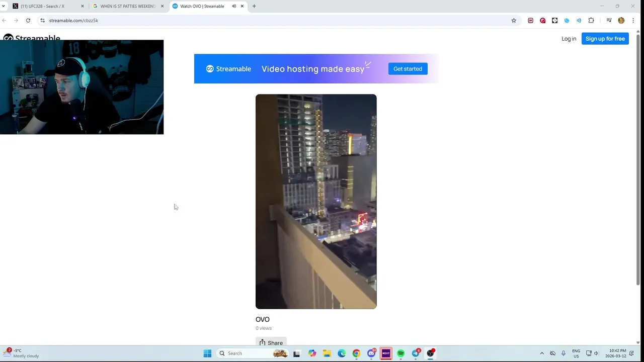Click the 0 views text
Image resolution: width=644 pixels, height=362 pixels.
coord(264,328)
